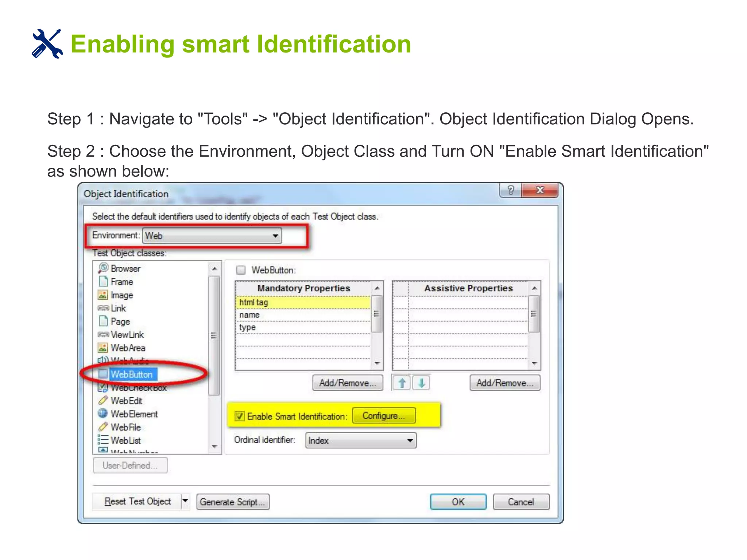Image resolution: width=747 pixels, height=560 pixels.
Task: Click the Link class icon
Action: click(x=104, y=308)
